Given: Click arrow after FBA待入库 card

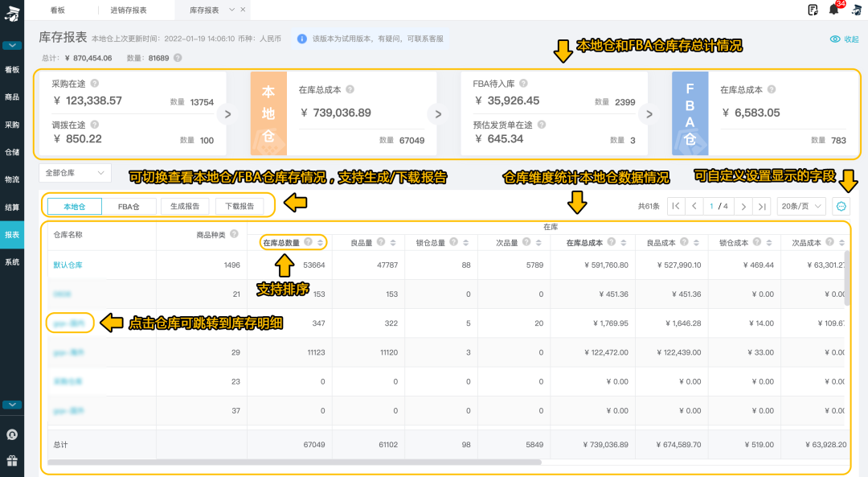Looking at the screenshot, I should (649, 114).
